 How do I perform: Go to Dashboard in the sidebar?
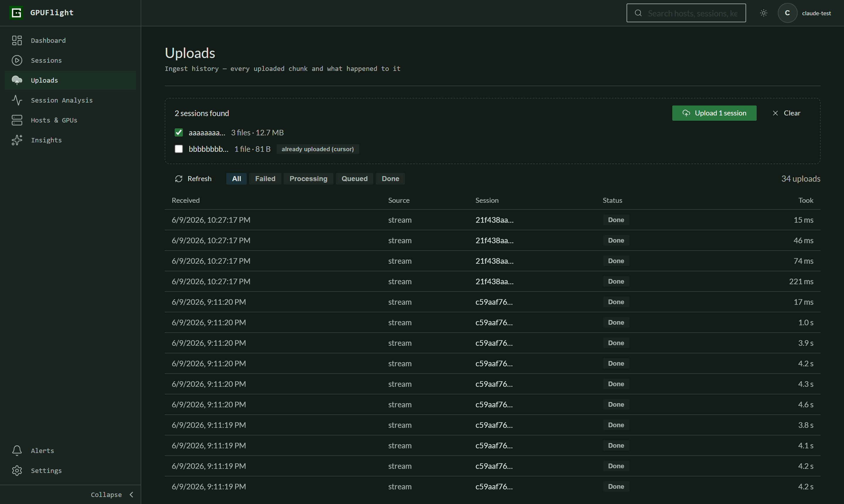70,40
